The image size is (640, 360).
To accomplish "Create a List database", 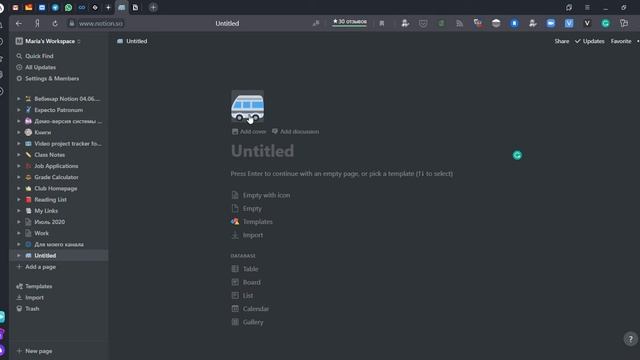I will pos(242,296).
